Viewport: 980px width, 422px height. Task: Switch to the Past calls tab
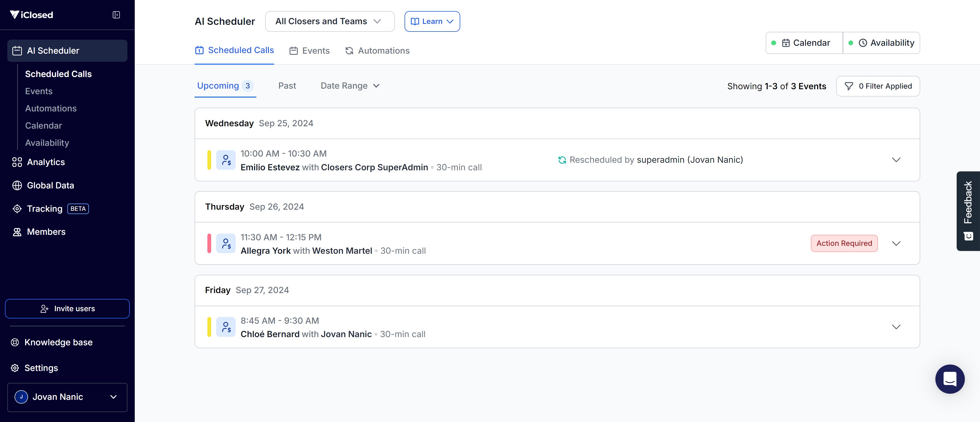tap(287, 86)
